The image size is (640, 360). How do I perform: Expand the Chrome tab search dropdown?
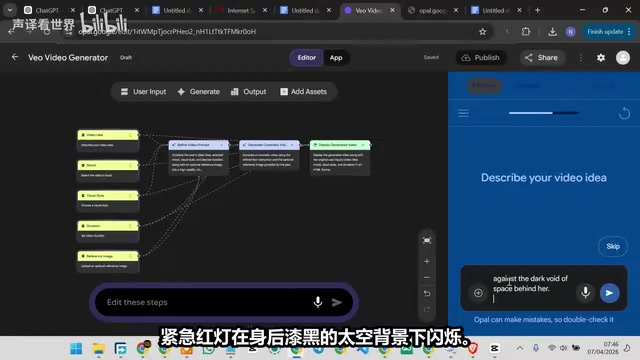pos(10,10)
